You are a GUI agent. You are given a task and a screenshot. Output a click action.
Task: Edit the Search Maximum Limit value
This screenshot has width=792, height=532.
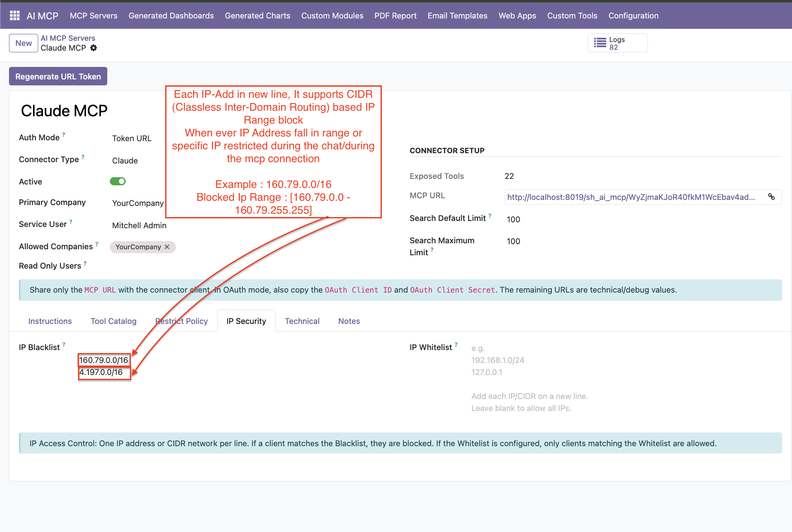(514, 242)
